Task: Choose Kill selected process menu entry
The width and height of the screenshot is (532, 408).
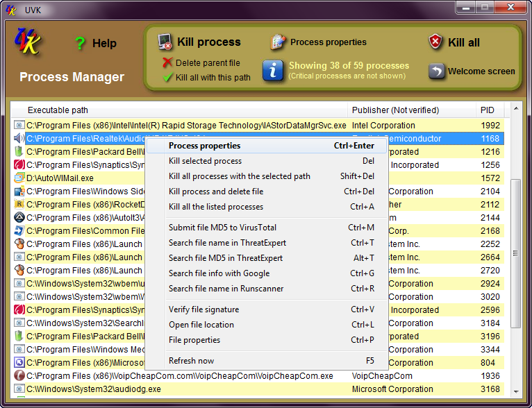Action: (267, 161)
